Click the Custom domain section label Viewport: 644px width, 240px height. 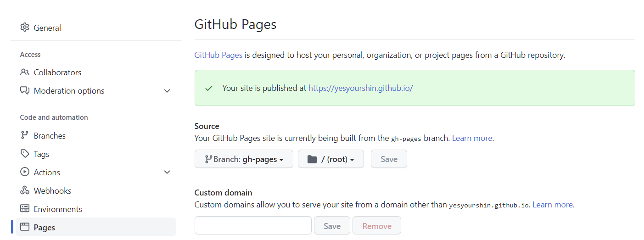(224, 193)
